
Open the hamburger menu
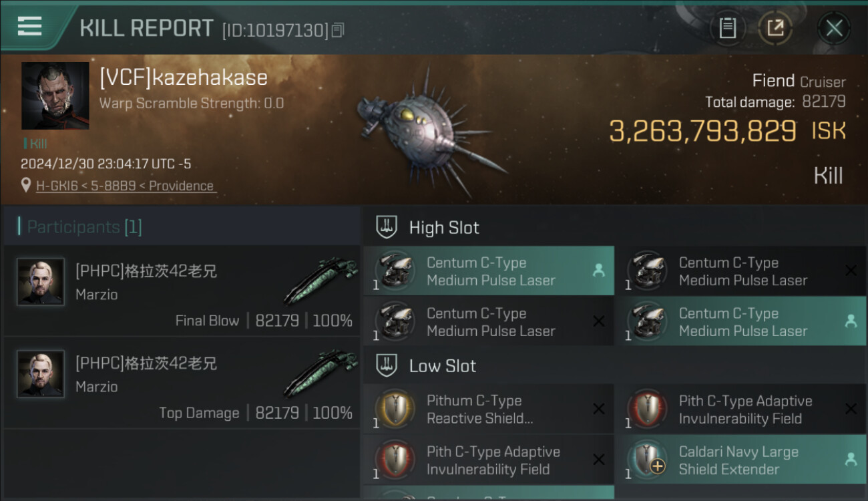coord(29,26)
